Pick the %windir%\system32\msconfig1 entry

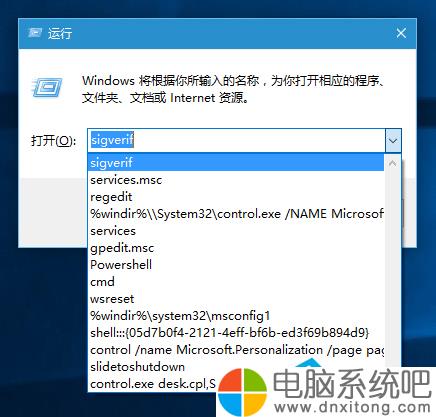(236, 316)
